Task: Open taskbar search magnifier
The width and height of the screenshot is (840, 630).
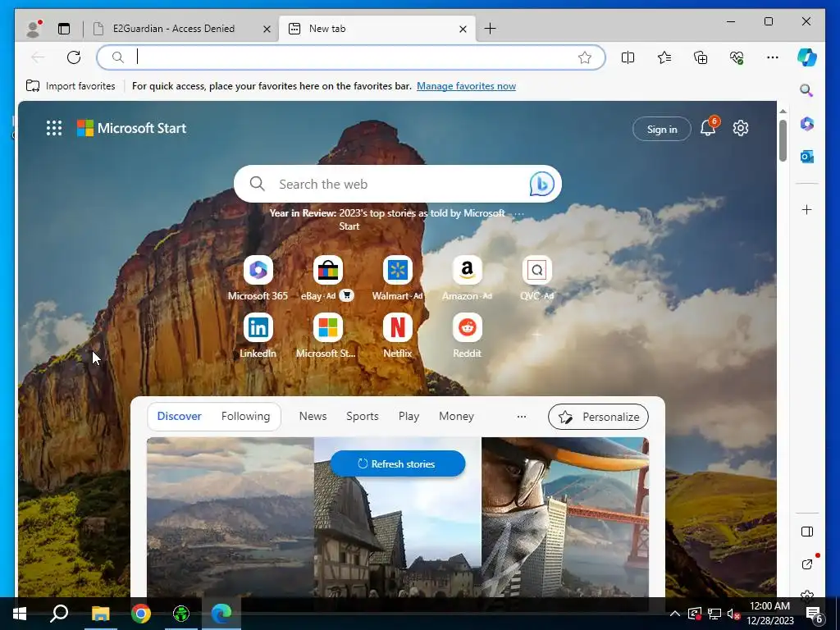Action: click(x=59, y=614)
